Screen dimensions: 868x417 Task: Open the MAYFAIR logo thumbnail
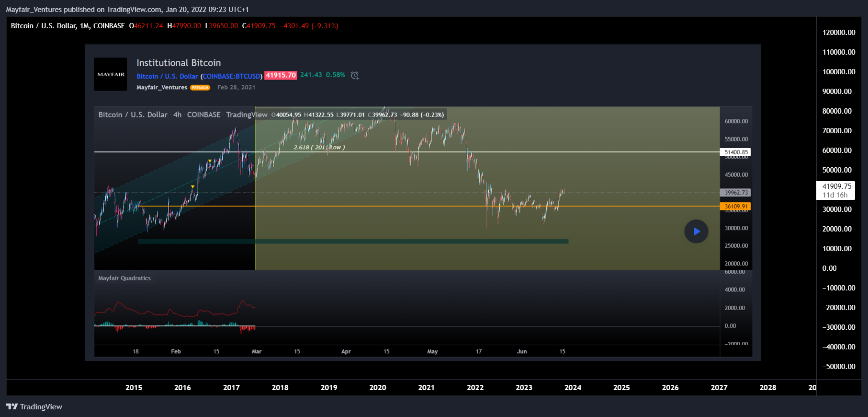pyautogui.click(x=111, y=74)
